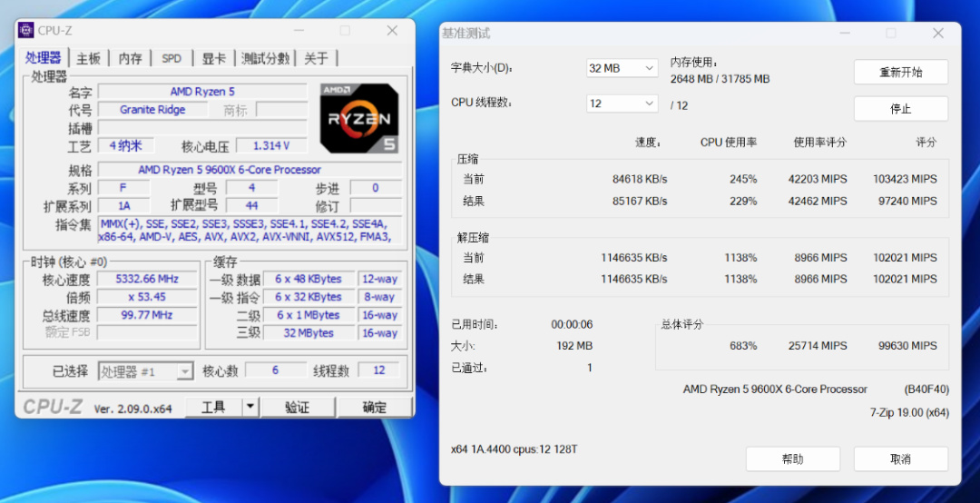
Task: Click the instruction set list starting MMX(+)
Action: pyautogui.click(x=250, y=231)
